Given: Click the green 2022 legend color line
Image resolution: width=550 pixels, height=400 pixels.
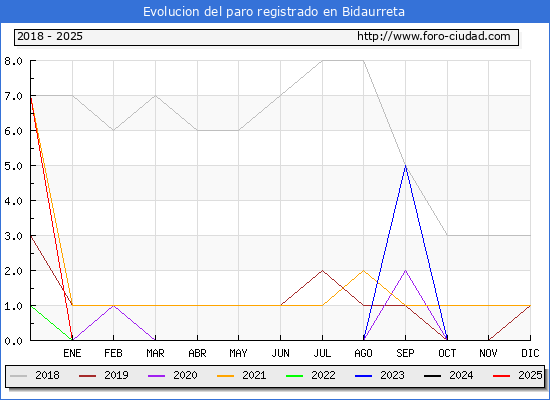Looking at the screenshot, I should pyautogui.click(x=295, y=376).
